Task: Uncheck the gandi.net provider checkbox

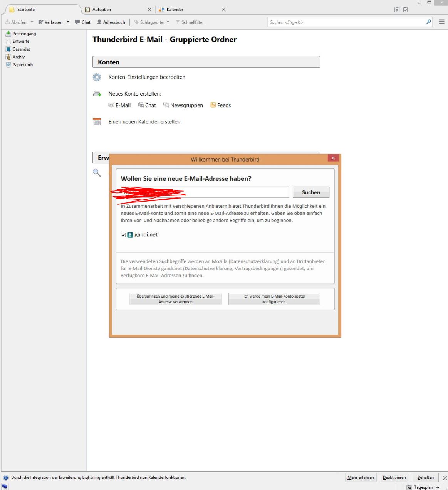Action: point(123,235)
